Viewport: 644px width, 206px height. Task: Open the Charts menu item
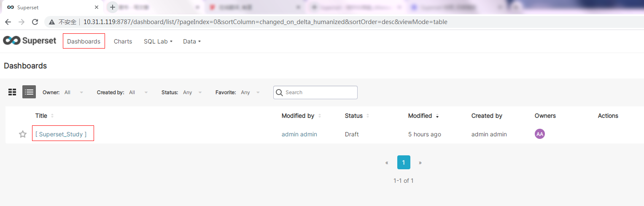(x=123, y=41)
